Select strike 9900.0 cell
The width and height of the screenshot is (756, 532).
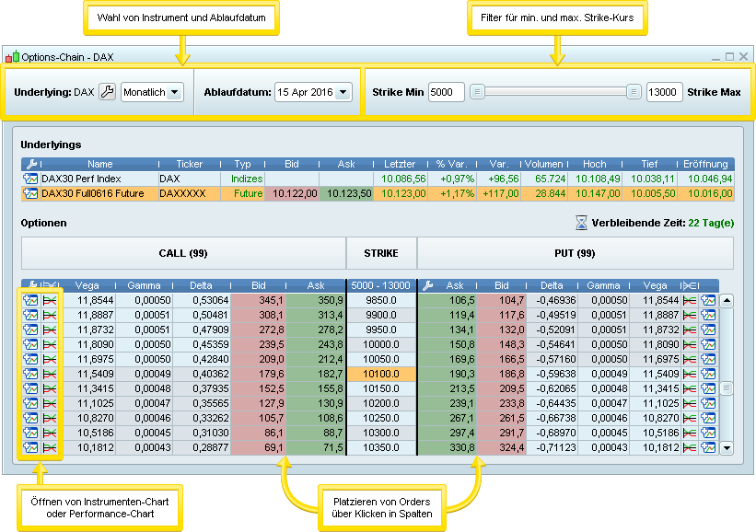click(381, 315)
